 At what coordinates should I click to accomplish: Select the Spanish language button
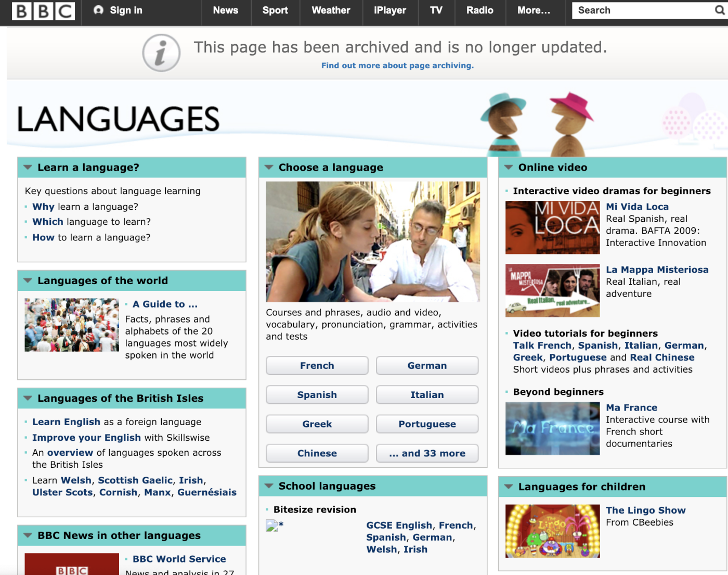(317, 395)
